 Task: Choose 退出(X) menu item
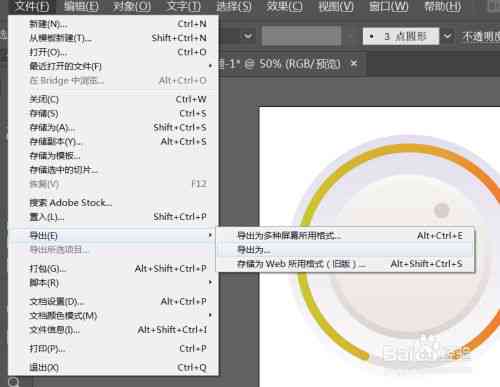click(113, 367)
